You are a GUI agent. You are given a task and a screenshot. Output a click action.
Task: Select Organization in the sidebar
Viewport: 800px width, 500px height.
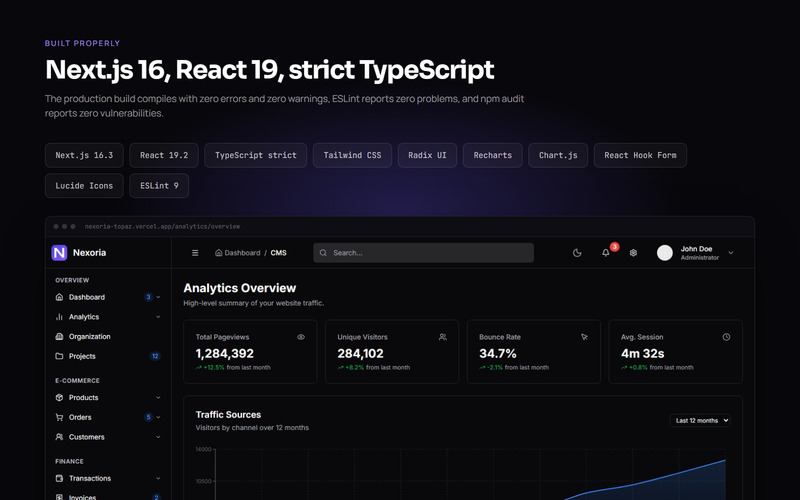click(x=108, y=336)
